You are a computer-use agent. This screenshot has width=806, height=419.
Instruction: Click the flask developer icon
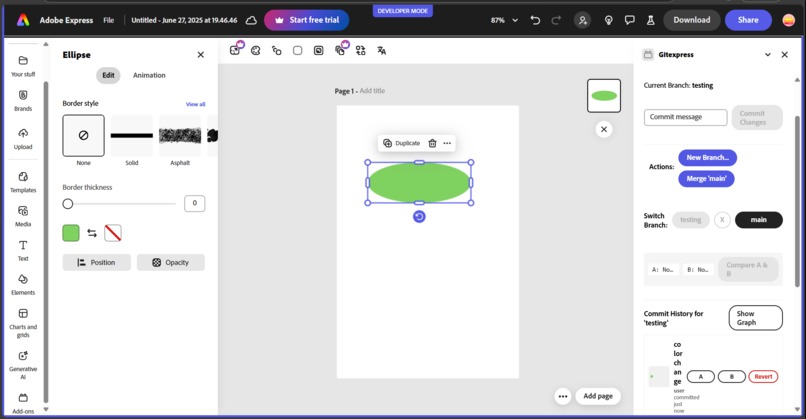click(x=650, y=20)
